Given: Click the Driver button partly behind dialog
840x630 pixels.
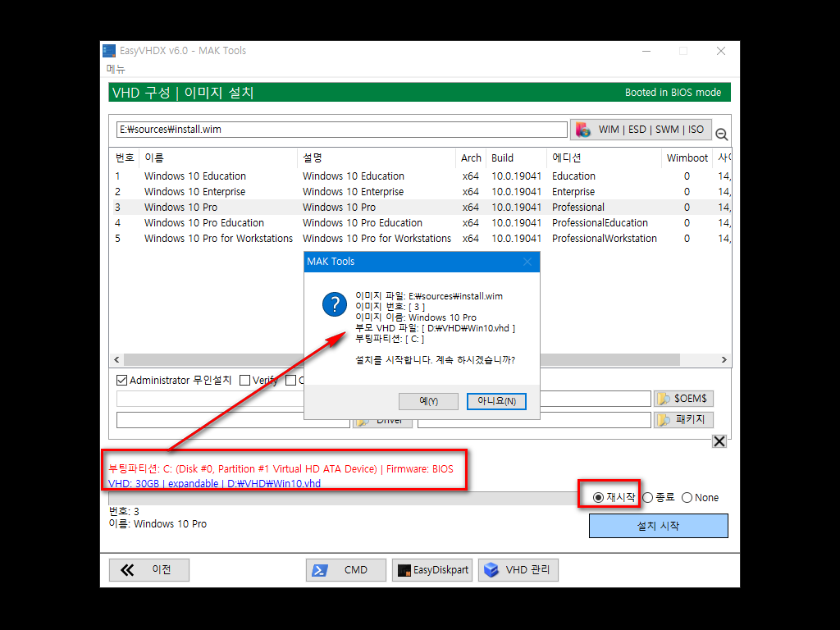Looking at the screenshot, I should pyautogui.click(x=382, y=423).
